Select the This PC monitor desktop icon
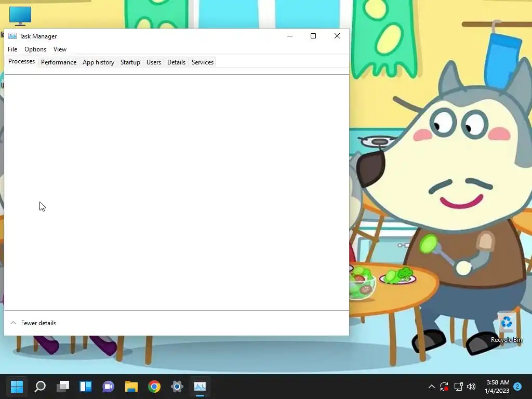The image size is (532, 399). pyautogui.click(x=20, y=16)
